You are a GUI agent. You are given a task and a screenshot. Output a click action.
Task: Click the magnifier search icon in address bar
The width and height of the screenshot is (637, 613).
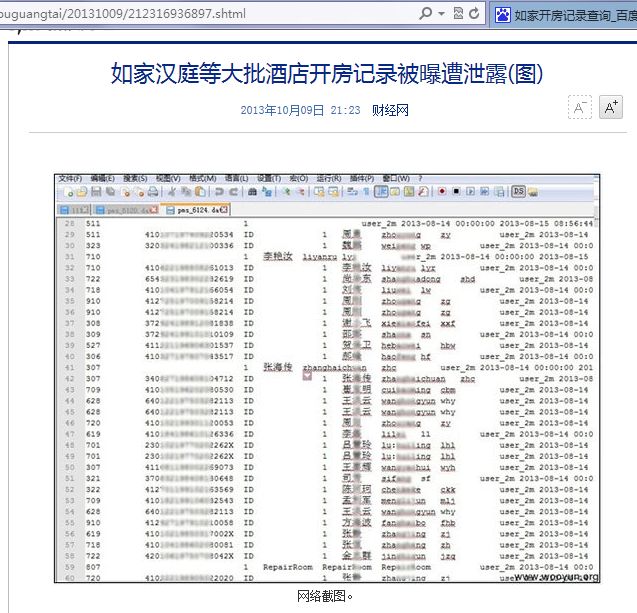pyautogui.click(x=425, y=13)
